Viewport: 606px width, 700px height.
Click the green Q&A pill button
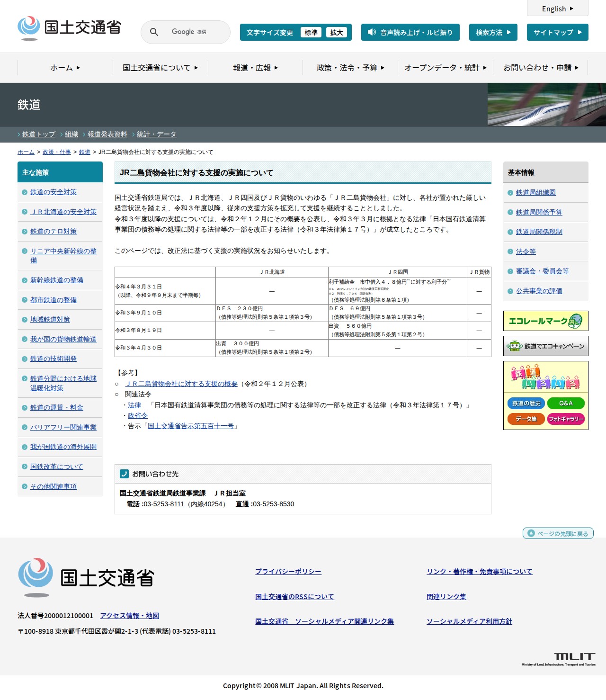pos(566,403)
